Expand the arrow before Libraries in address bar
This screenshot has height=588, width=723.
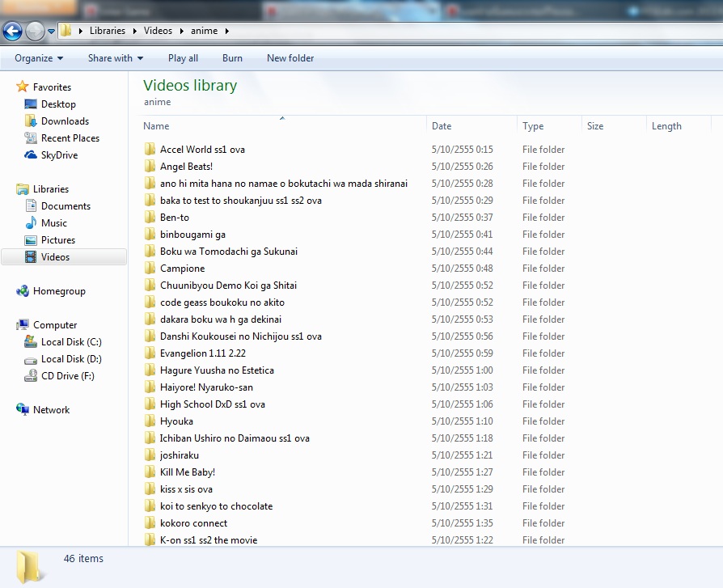(81, 31)
